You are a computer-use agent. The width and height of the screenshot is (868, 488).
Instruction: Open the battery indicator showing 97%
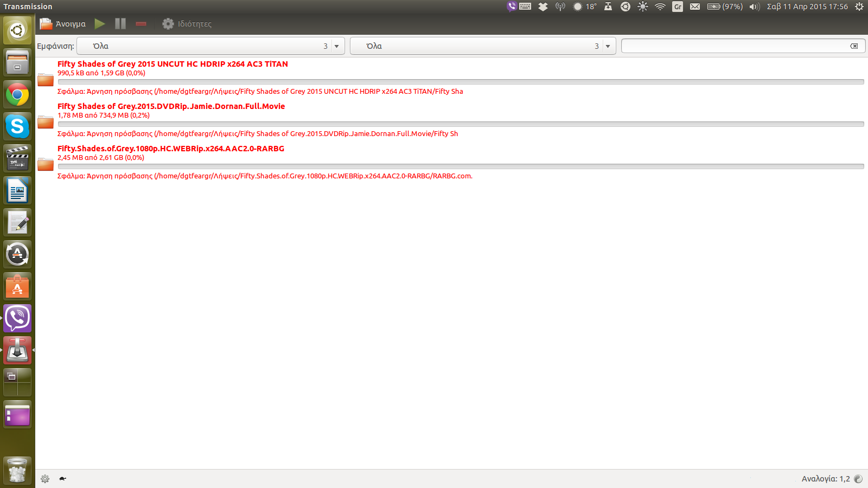(x=725, y=7)
